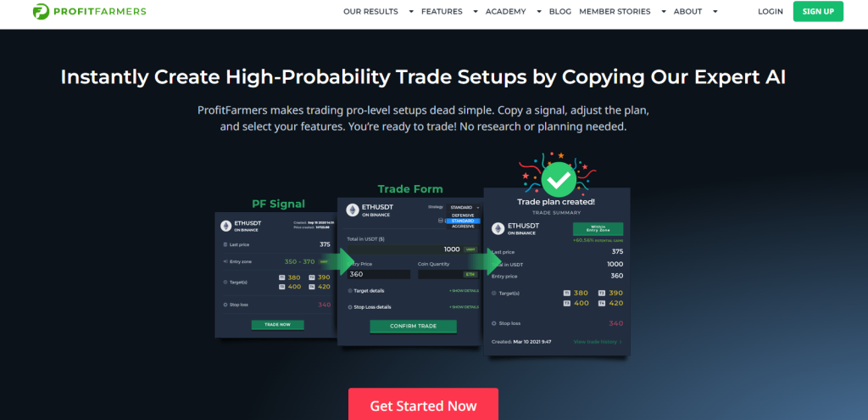This screenshot has width=868, height=420.
Task: Click the Get Started Now button
Action: pyautogui.click(x=424, y=405)
